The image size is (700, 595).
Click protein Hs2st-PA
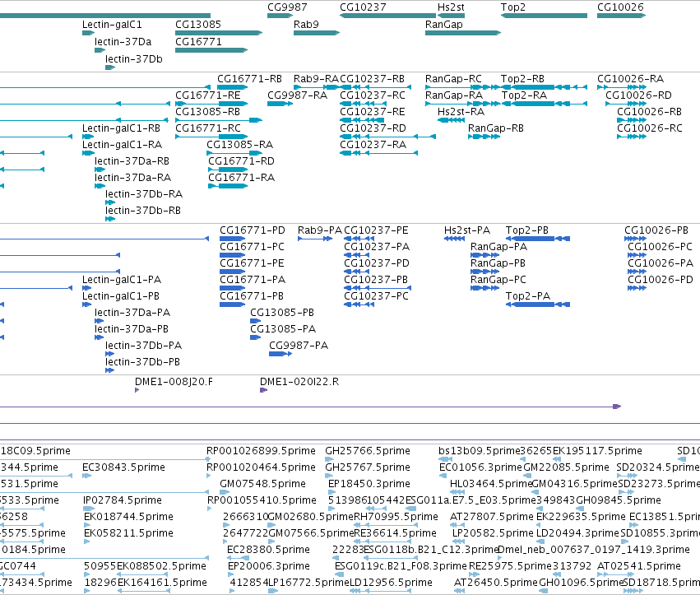467,230
